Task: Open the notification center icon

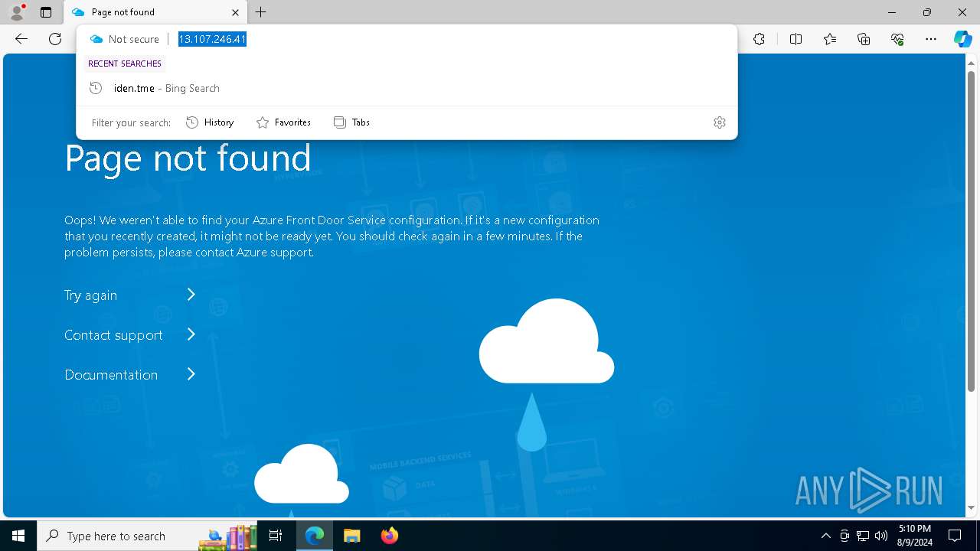Action: click(955, 536)
